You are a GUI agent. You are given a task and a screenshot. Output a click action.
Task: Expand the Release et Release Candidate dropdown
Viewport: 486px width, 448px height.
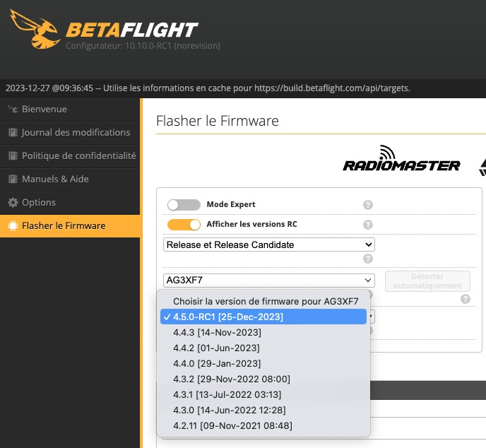[x=269, y=244]
